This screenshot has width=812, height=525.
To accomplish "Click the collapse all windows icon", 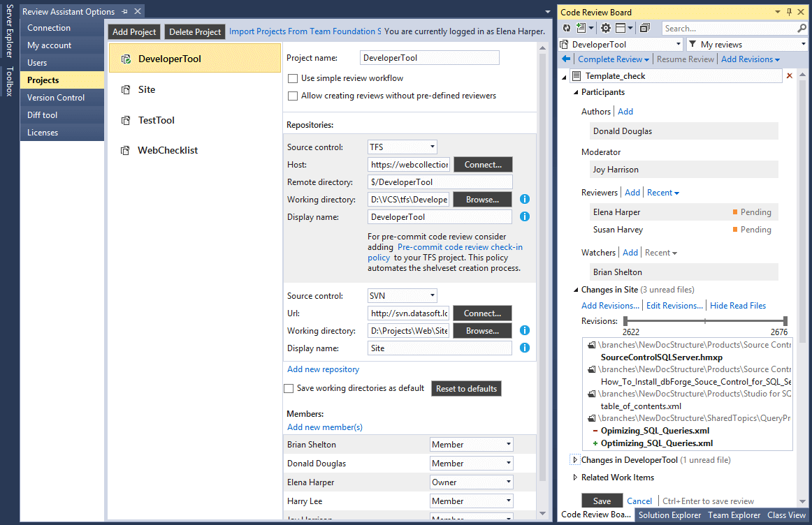I will tap(644, 28).
